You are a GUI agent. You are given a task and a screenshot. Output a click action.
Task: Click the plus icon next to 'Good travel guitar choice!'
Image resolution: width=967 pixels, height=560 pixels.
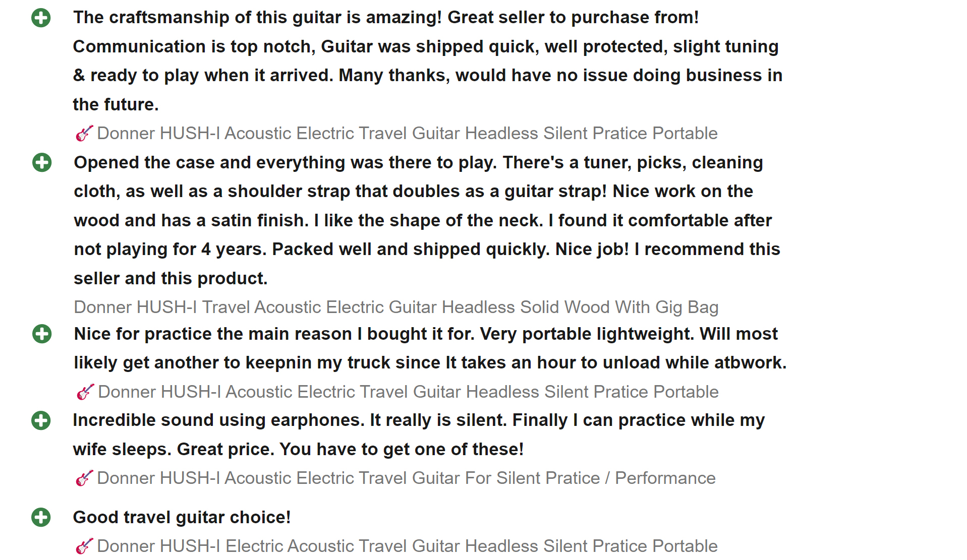click(x=41, y=517)
